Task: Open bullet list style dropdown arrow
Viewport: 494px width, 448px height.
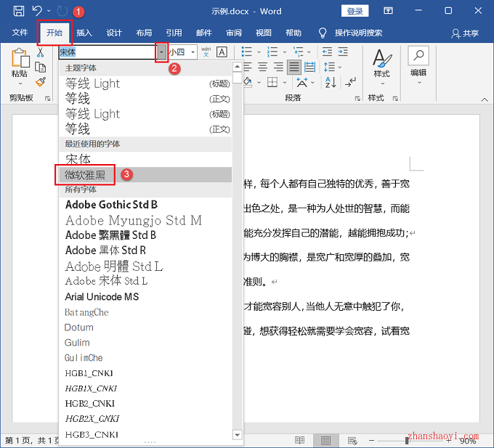Action: pyautogui.click(x=259, y=52)
